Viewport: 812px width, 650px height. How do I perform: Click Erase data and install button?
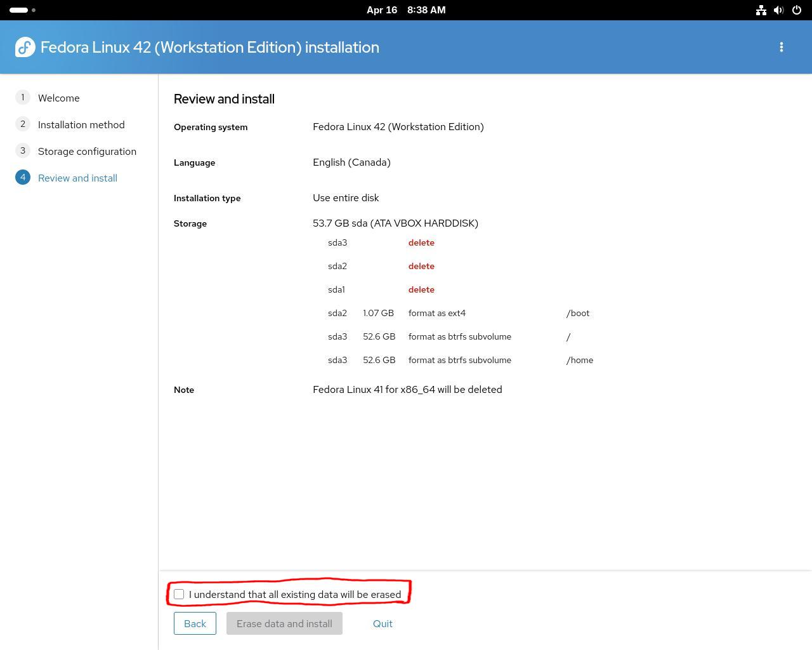284,623
